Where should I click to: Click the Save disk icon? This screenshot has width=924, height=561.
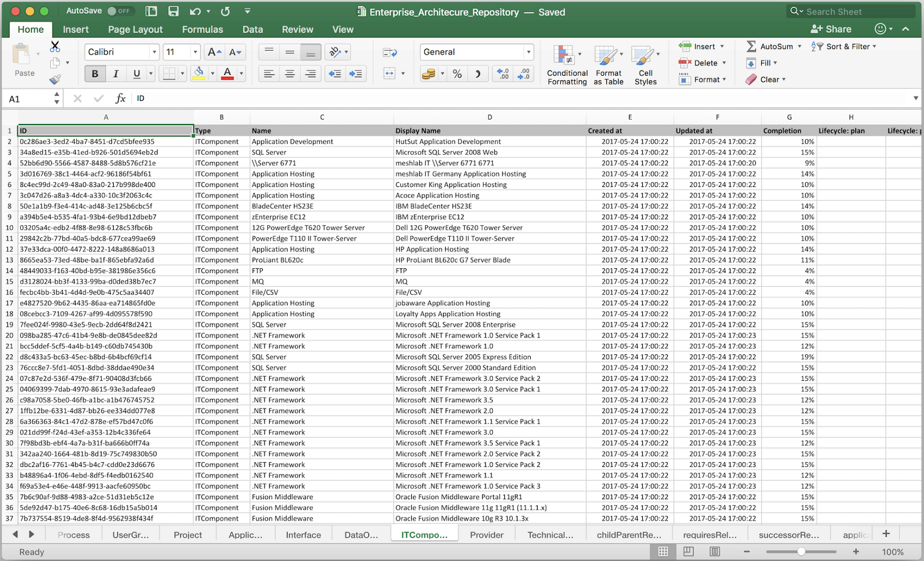click(x=173, y=12)
